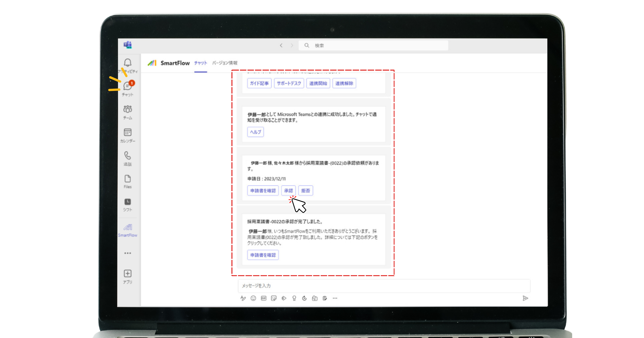The width and height of the screenshot is (644, 338).
Task: Open the Calendar (カレンダー) icon
Action: coord(127,132)
